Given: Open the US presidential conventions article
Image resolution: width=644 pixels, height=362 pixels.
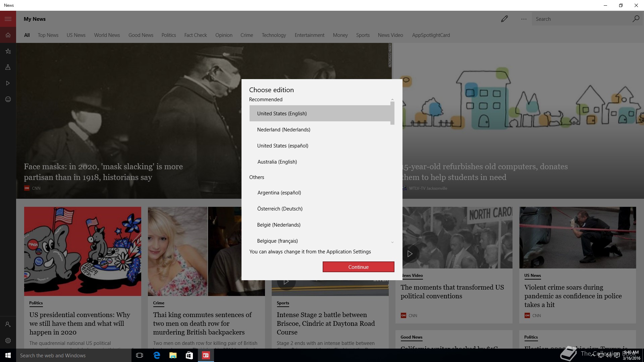Looking at the screenshot, I should click(x=80, y=323).
